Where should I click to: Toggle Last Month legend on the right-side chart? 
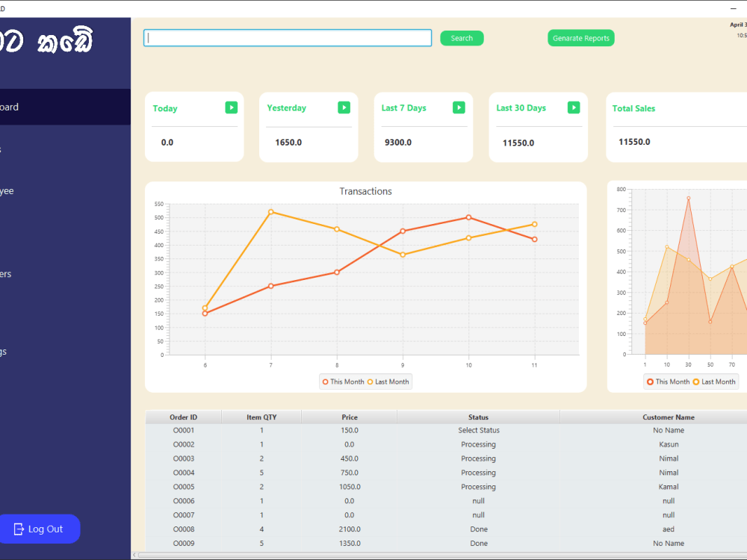[714, 381]
